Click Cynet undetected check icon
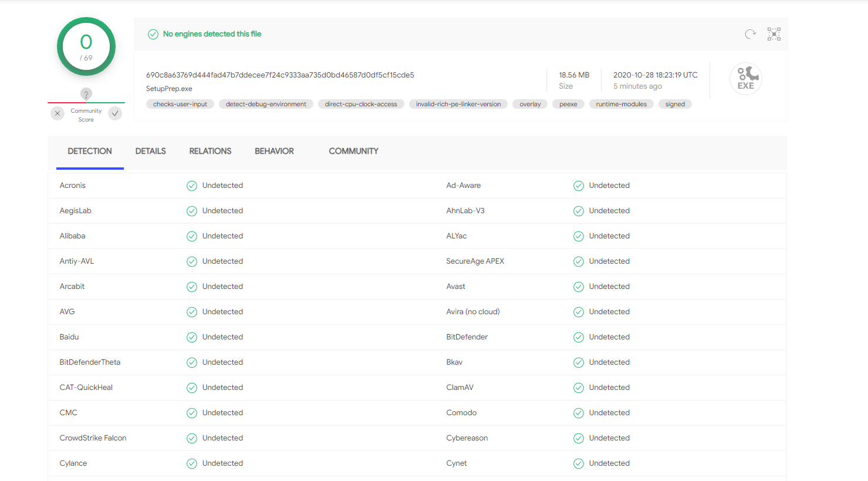 point(579,463)
